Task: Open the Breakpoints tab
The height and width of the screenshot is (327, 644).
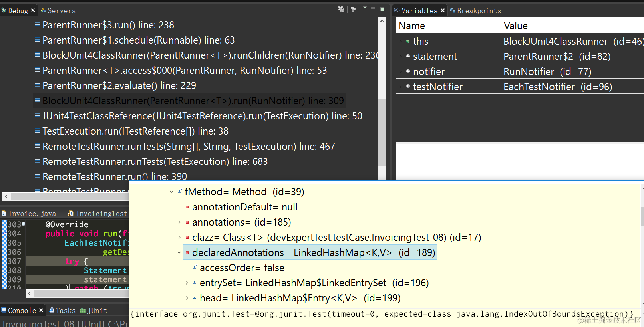Action: click(x=475, y=11)
